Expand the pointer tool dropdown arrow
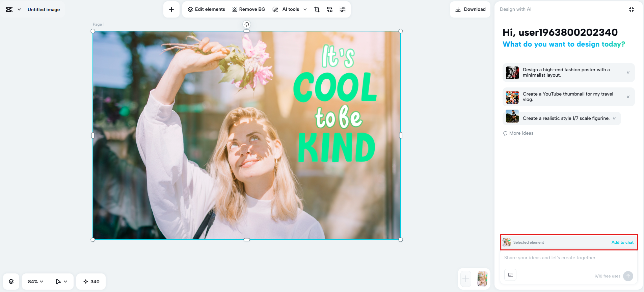Image resolution: width=644 pixels, height=292 pixels. pos(65,282)
